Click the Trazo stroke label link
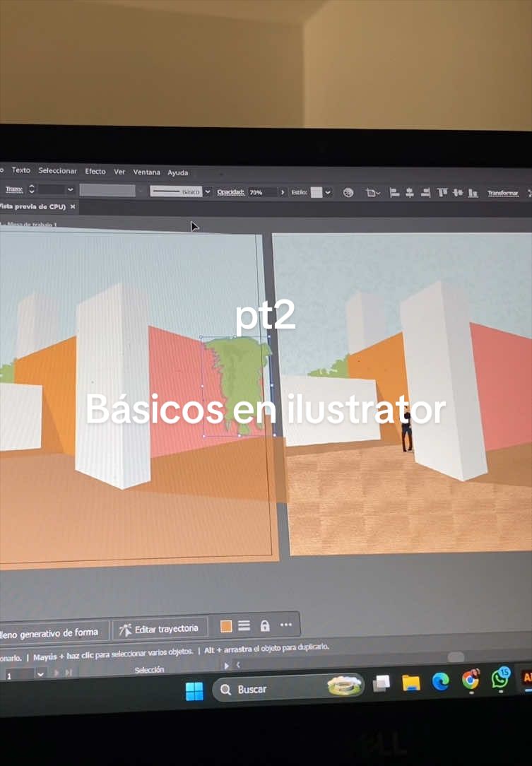This screenshot has height=766, width=532. click(14, 189)
